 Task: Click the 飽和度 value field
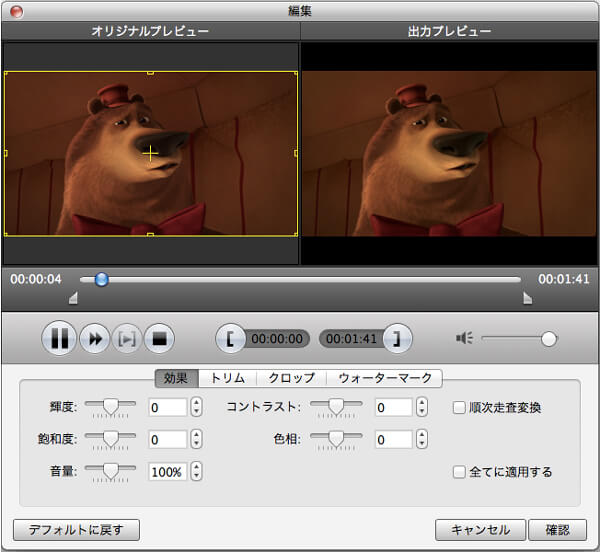click(x=168, y=440)
